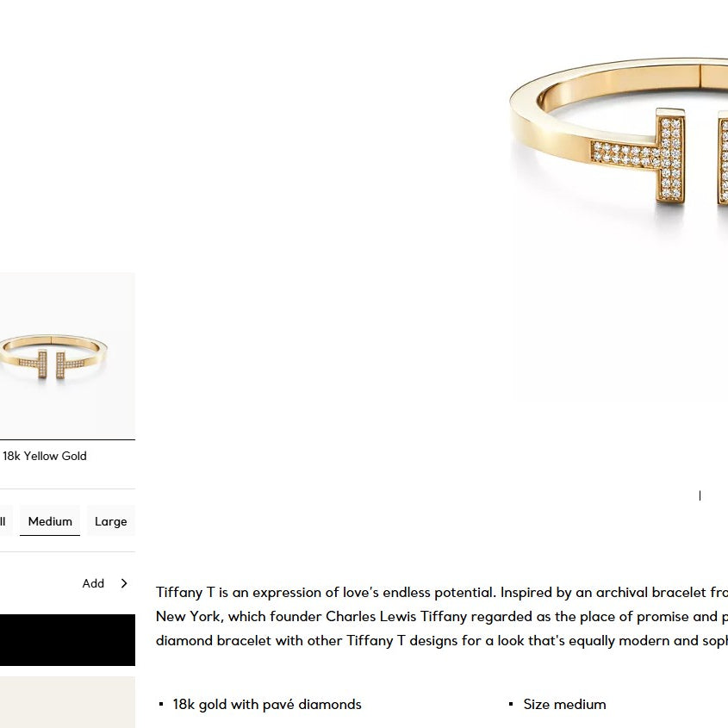The image size is (728, 728).
Task: Click the Add link
Action: 93,583
